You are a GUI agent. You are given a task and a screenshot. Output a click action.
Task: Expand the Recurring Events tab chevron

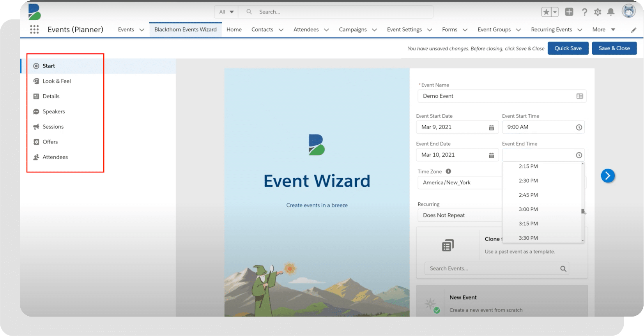point(580,30)
